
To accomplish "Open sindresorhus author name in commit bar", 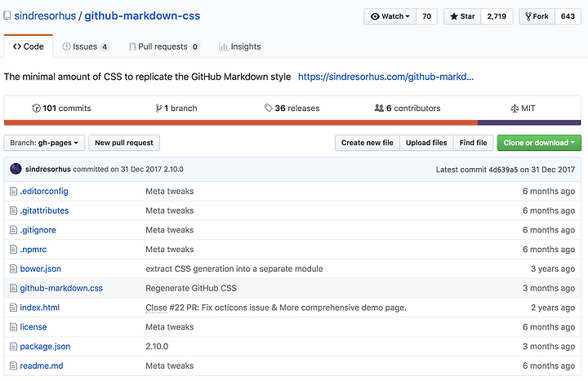I will (x=48, y=170).
